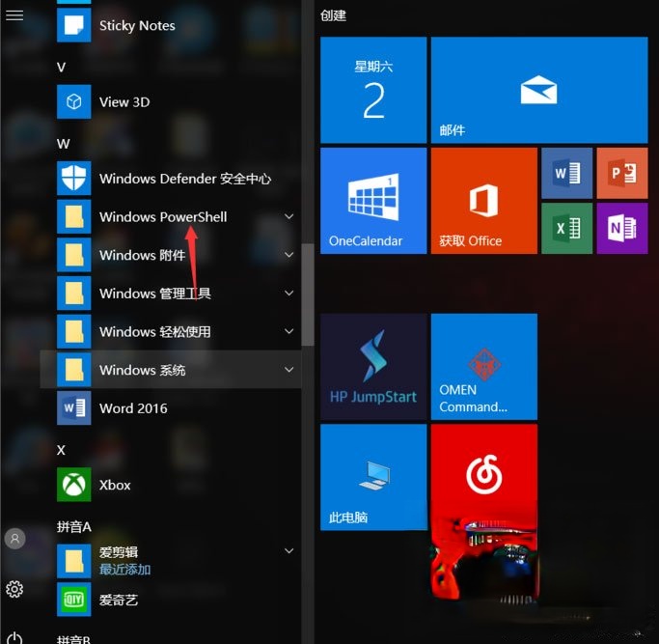This screenshot has height=644, width=659.
Task: Click the 'Windows 附件' label
Action: 143,255
